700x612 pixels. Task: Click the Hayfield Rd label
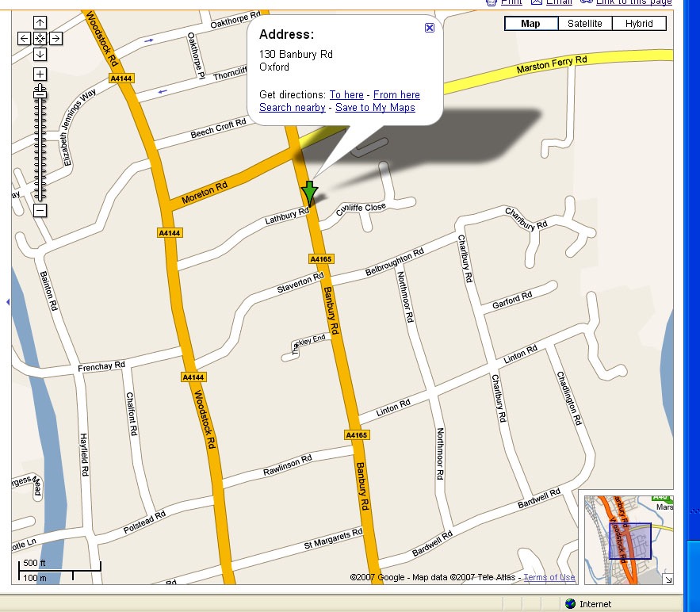pyautogui.click(x=84, y=454)
